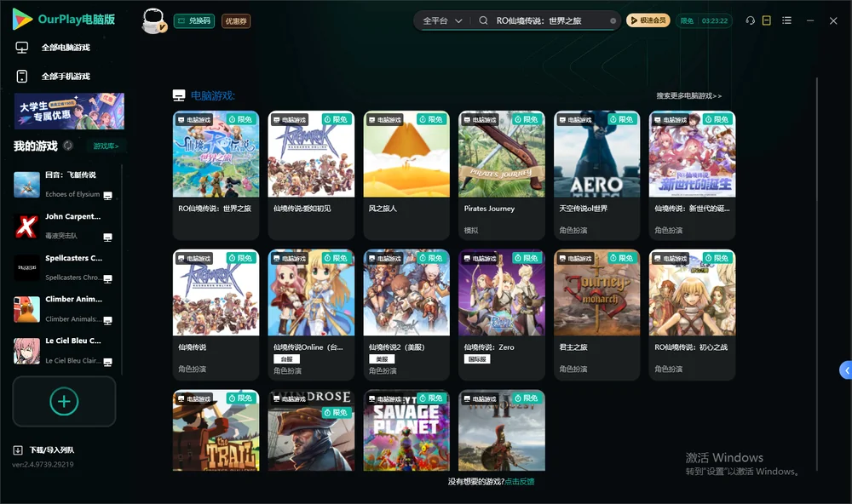Screen dimensions: 852x504
Task: Select the 天空传说ol世界 game card
Action: pos(596,175)
